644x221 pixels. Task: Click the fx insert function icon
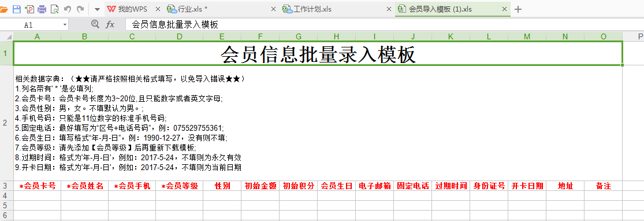[x=110, y=25]
